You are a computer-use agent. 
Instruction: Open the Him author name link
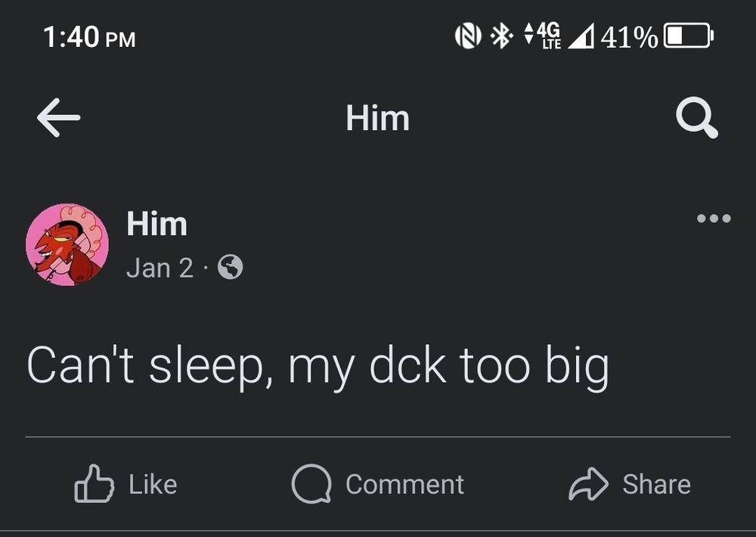(x=156, y=224)
